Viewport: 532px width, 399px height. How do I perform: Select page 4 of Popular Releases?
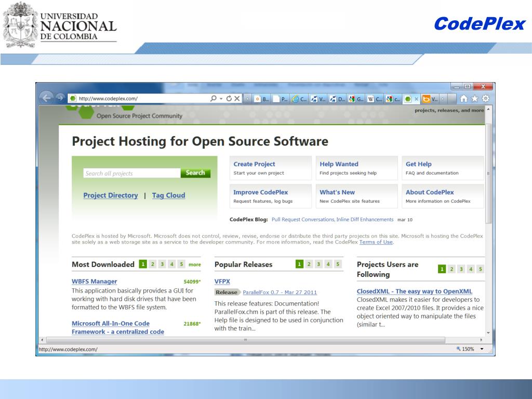[328, 264]
